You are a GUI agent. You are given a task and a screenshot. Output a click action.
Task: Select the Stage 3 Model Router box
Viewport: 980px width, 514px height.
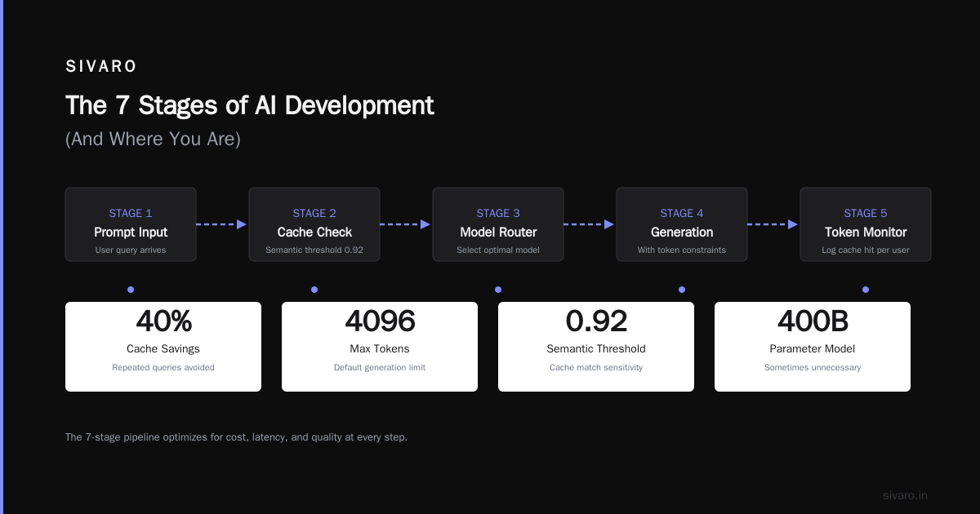498,224
